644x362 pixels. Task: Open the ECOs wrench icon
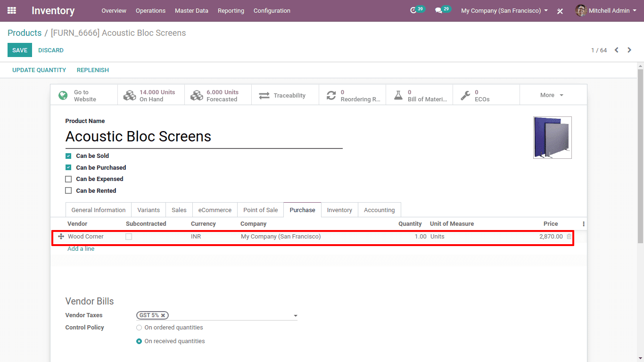tap(465, 95)
